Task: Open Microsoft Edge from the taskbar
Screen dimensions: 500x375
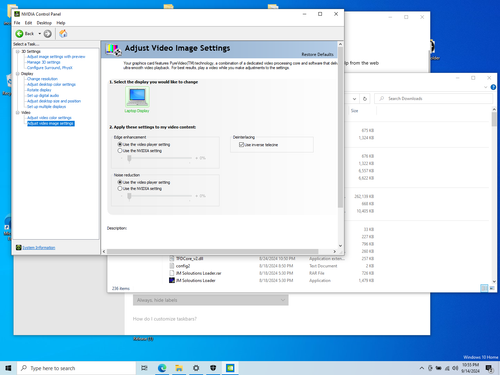Action: (162, 368)
